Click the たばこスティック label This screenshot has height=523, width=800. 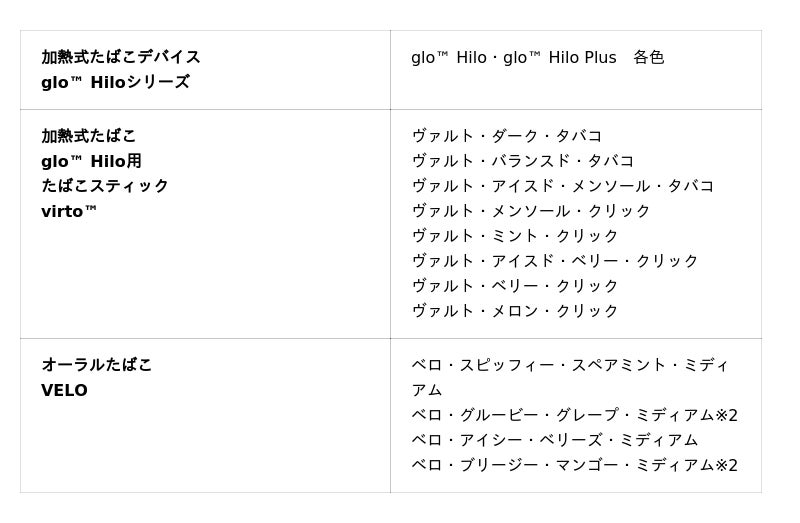point(105,186)
